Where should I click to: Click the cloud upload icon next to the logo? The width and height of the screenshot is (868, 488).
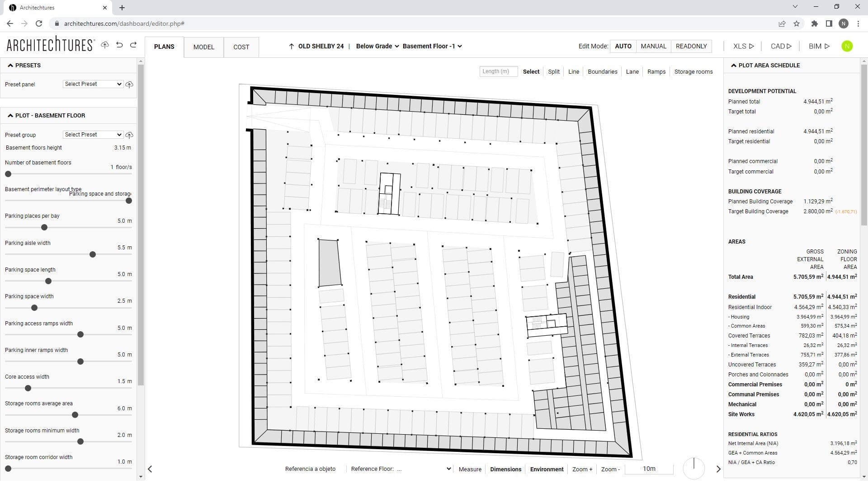[x=104, y=45]
